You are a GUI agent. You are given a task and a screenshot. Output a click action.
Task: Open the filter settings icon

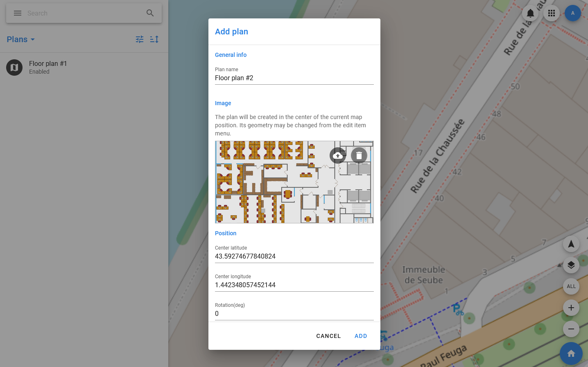(x=140, y=39)
